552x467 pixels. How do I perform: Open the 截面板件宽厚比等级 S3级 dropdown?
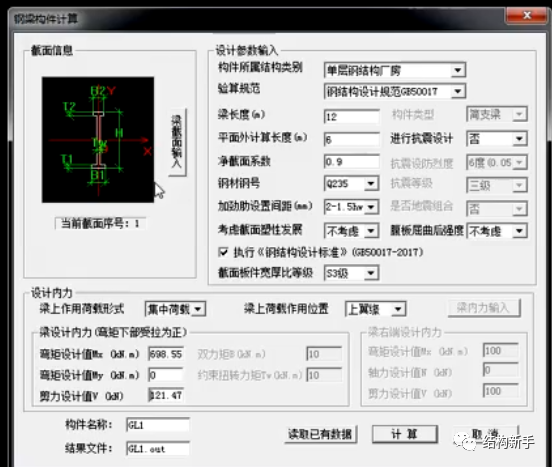(351, 273)
